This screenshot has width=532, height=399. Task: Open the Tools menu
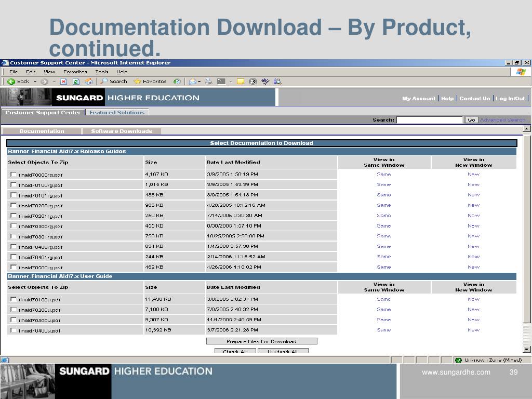(x=101, y=72)
